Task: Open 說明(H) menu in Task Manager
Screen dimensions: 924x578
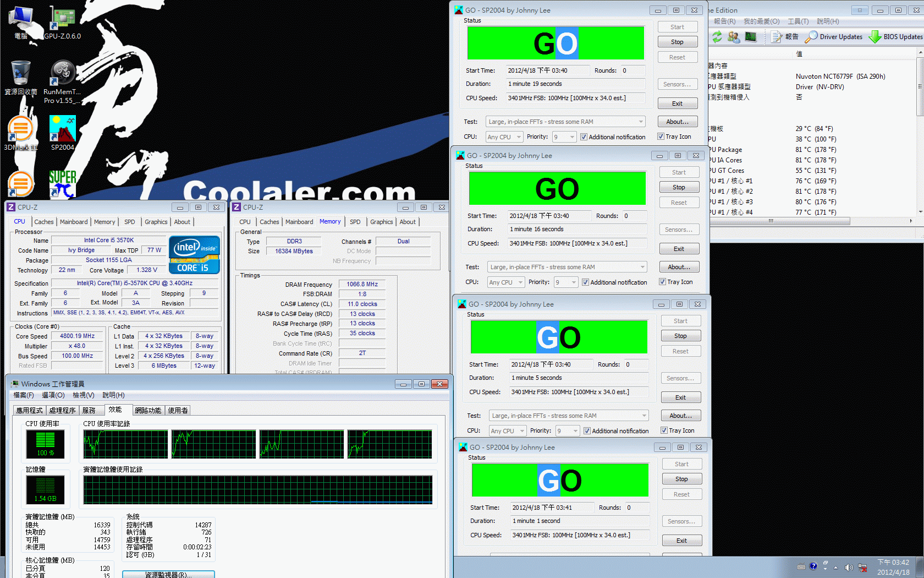Action: pos(113,395)
